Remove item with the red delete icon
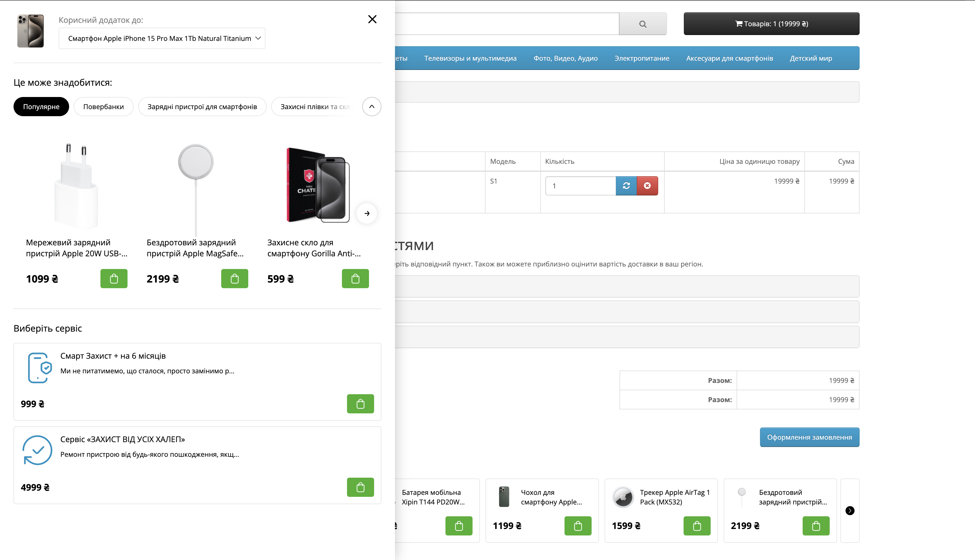Screen dimensions: 975x560 click(x=647, y=186)
